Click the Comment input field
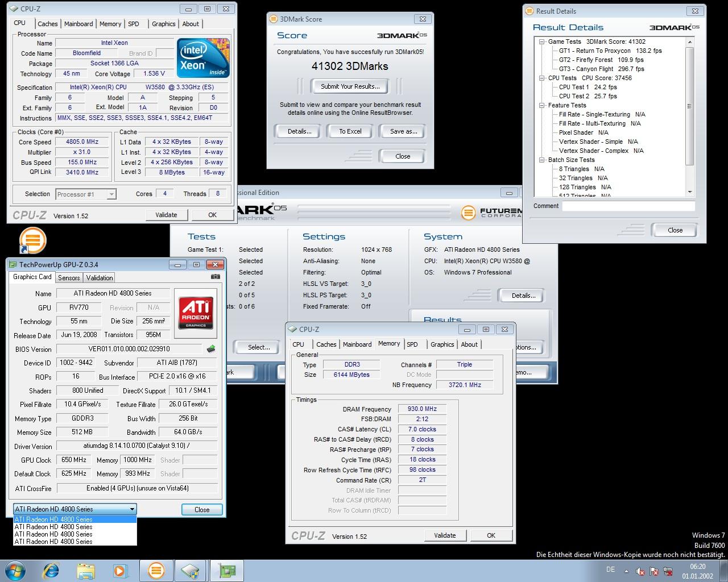The image size is (728, 582). [x=628, y=206]
